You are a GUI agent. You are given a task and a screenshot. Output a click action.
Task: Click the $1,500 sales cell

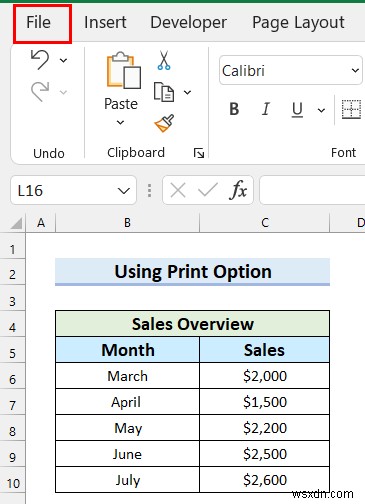click(265, 402)
